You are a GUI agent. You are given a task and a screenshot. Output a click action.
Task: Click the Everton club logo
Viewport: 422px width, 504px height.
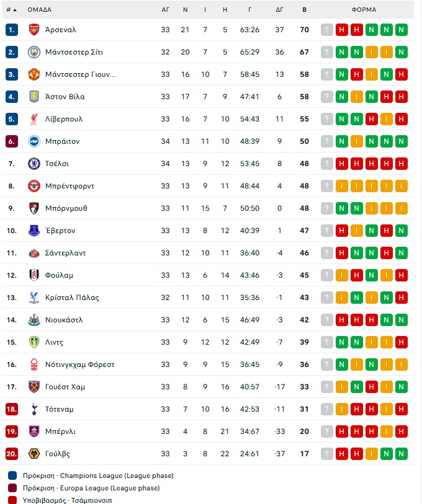(34, 230)
